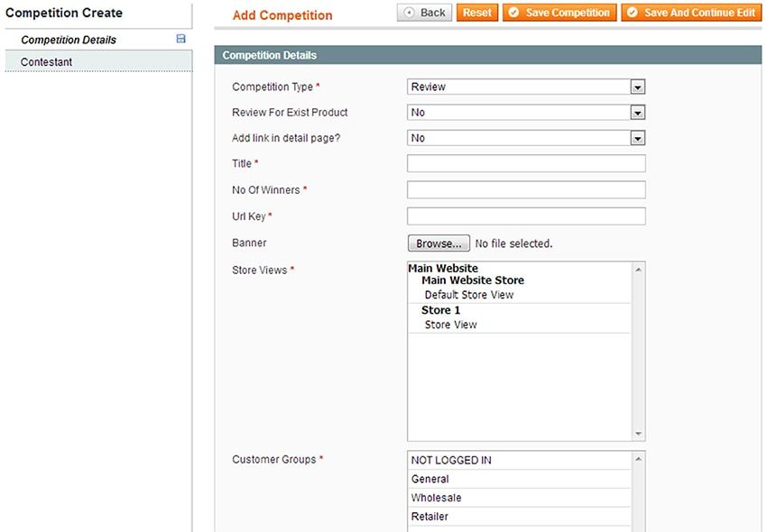This screenshot has height=532, width=767.
Task: Expand Review For Exist Product dropdown
Action: click(526, 113)
